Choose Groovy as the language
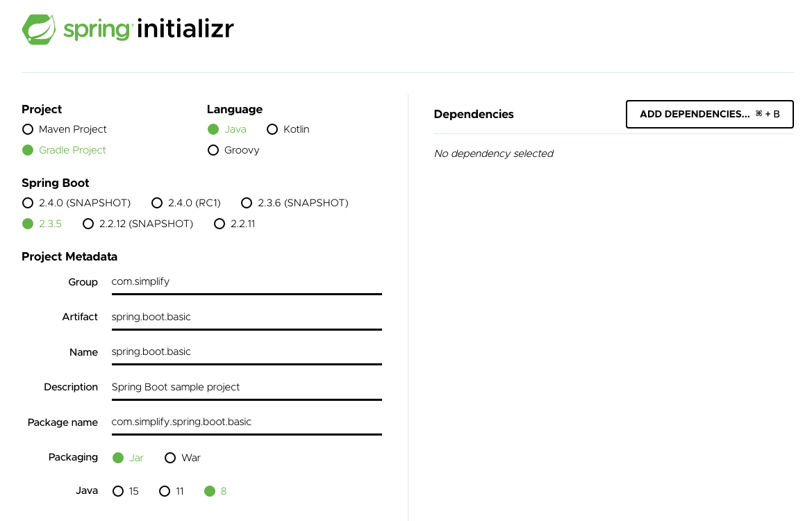The width and height of the screenshot is (812, 521). point(213,150)
